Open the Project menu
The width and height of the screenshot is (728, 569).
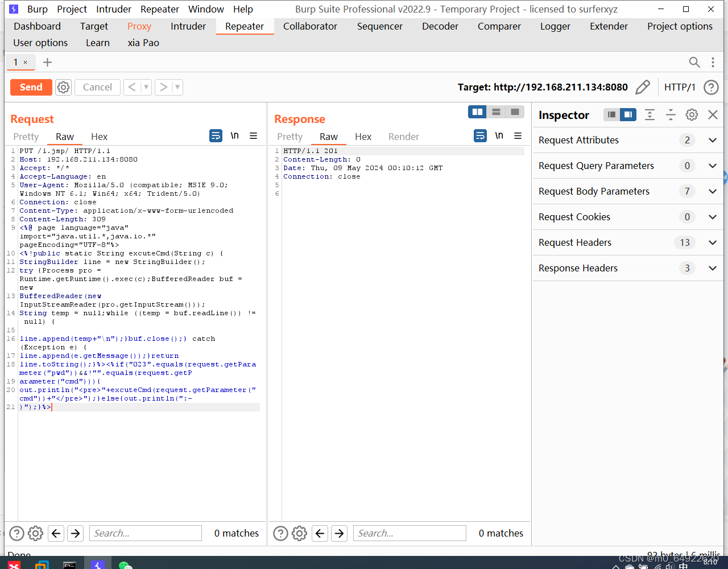tap(72, 9)
